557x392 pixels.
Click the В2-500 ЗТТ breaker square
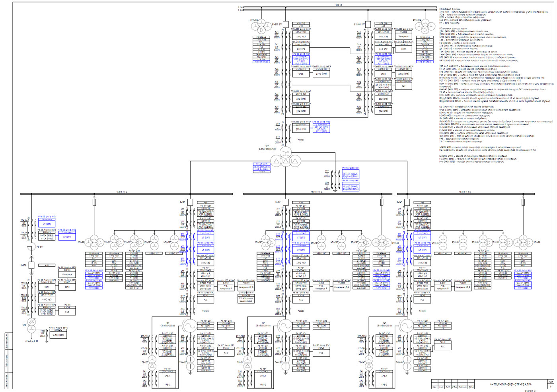pos(368,25)
